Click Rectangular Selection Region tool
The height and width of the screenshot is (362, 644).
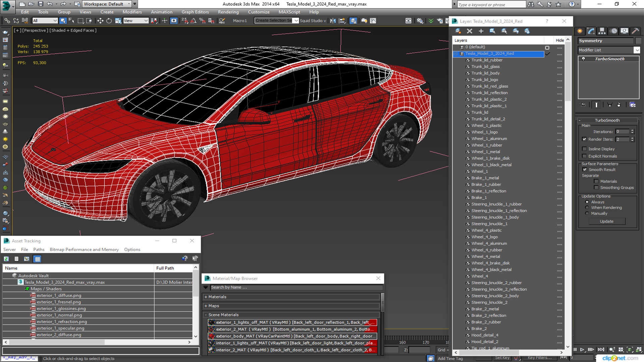[x=80, y=21]
